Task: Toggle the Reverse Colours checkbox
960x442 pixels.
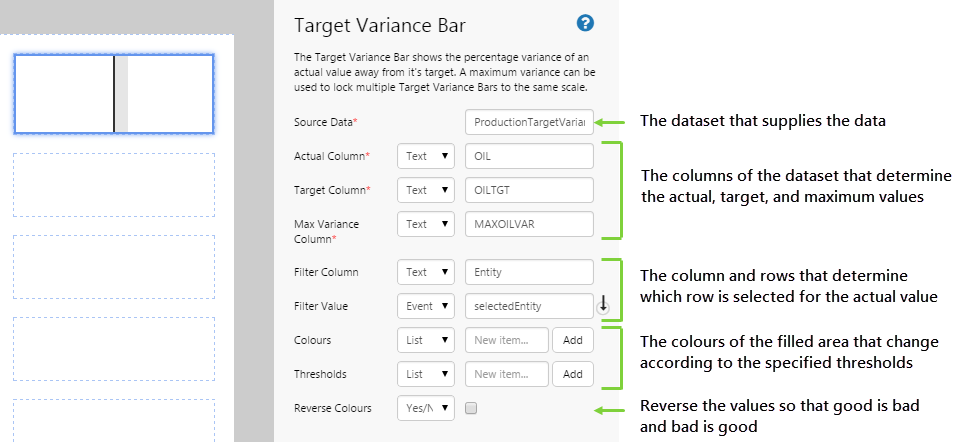Action: pos(471,408)
